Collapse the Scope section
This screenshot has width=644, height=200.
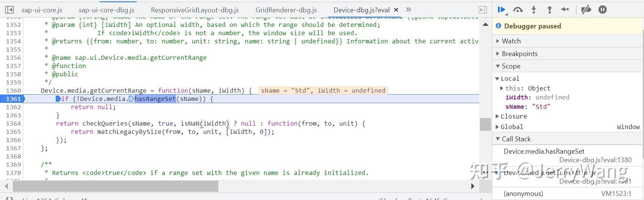click(567, 66)
